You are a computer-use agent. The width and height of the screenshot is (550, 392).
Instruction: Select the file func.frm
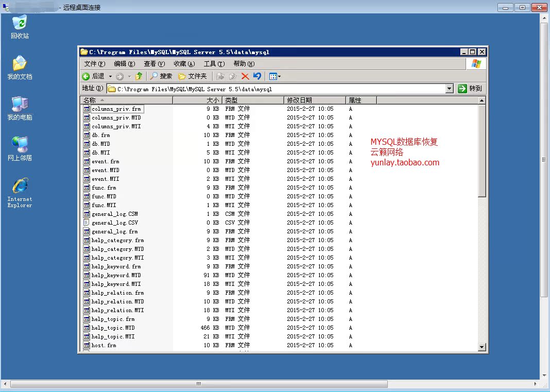104,188
